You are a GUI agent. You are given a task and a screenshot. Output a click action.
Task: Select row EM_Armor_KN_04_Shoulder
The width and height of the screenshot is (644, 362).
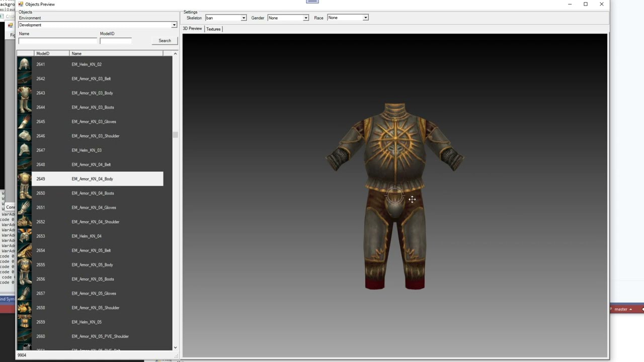98,222
